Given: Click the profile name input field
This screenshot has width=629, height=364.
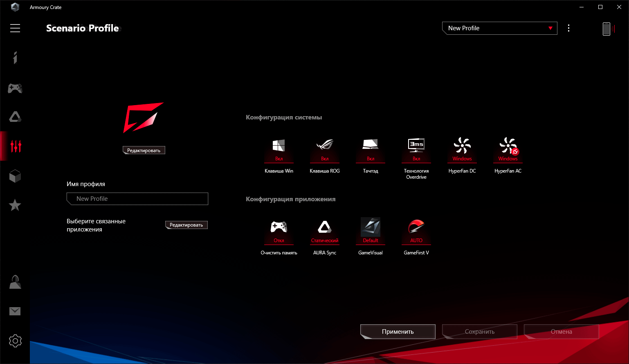Looking at the screenshot, I should (x=137, y=199).
